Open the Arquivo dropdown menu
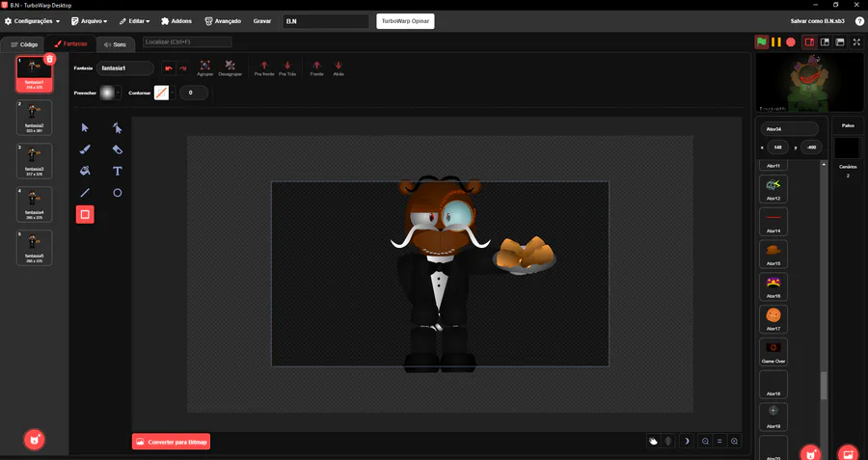The height and width of the screenshot is (460, 868). (x=89, y=21)
